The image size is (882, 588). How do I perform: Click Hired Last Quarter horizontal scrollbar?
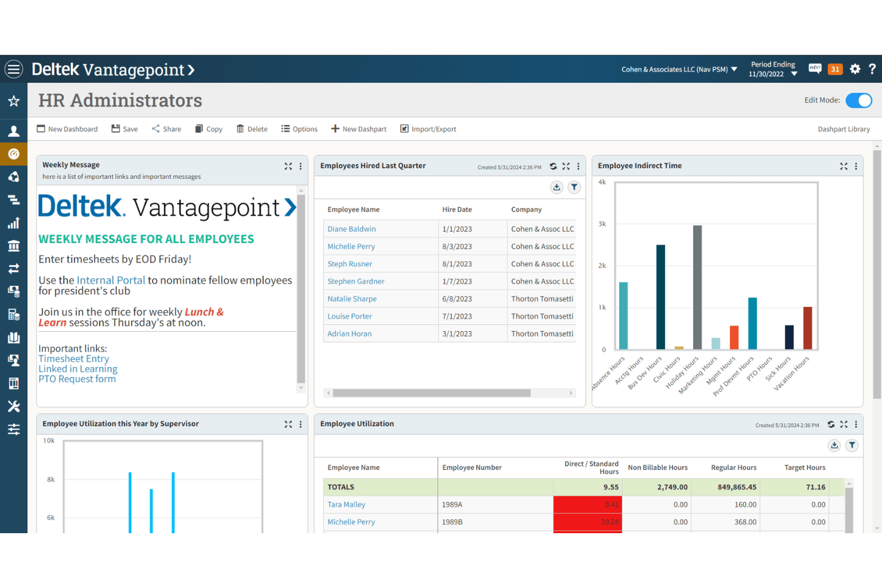click(431, 393)
